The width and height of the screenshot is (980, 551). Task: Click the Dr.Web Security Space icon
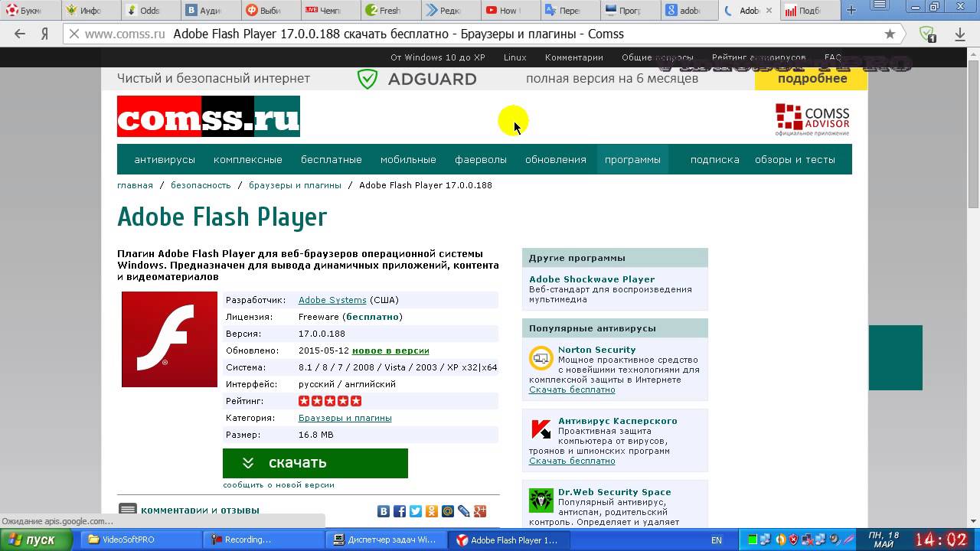click(x=541, y=500)
